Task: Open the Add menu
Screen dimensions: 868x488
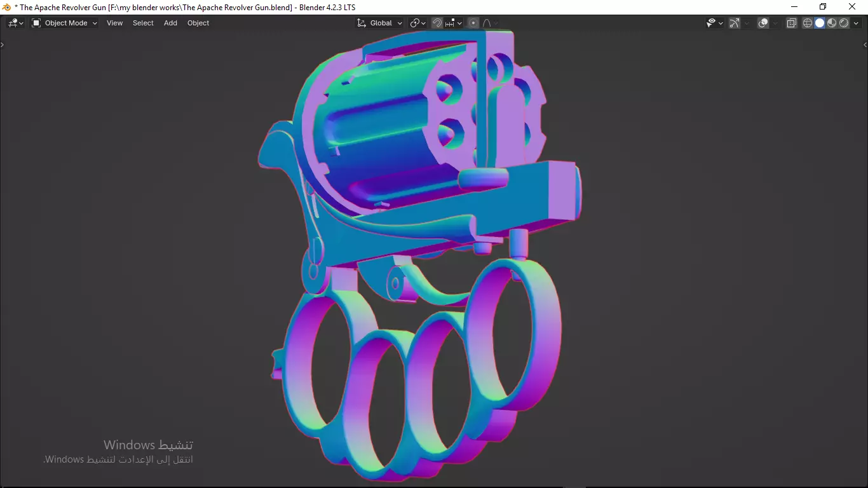Action: coord(170,23)
